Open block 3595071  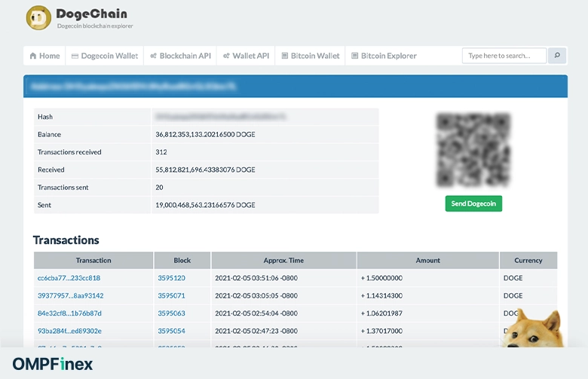(171, 296)
